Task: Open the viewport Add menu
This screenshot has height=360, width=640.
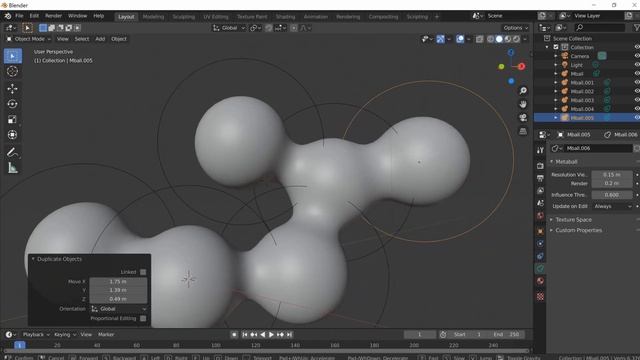Action: (x=100, y=39)
